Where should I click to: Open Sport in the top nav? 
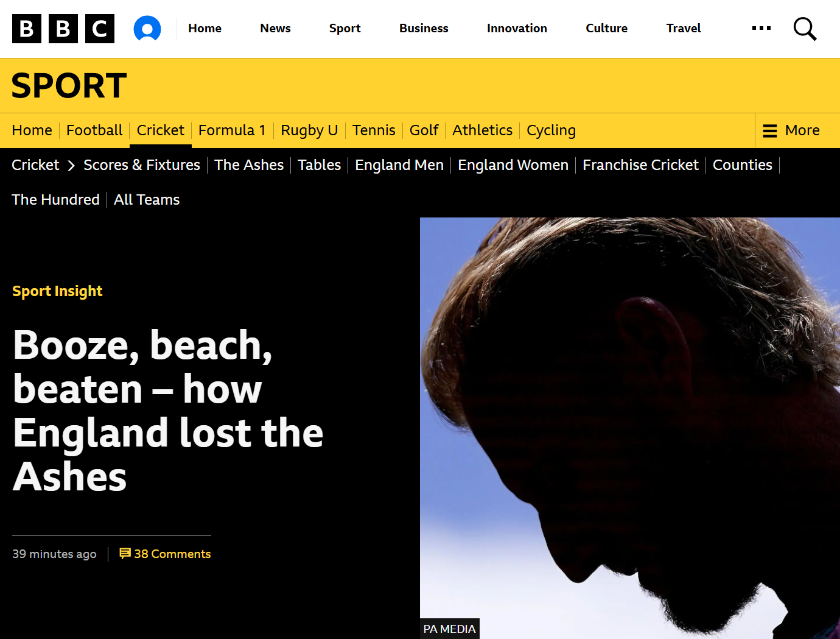click(345, 28)
